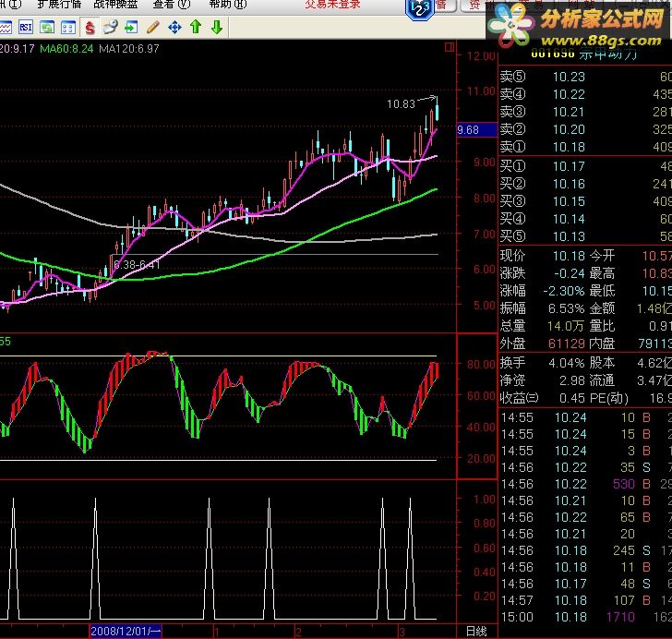672x639 pixels.
Task: Select the 卖① sell order row
Action: pyautogui.click(x=585, y=147)
